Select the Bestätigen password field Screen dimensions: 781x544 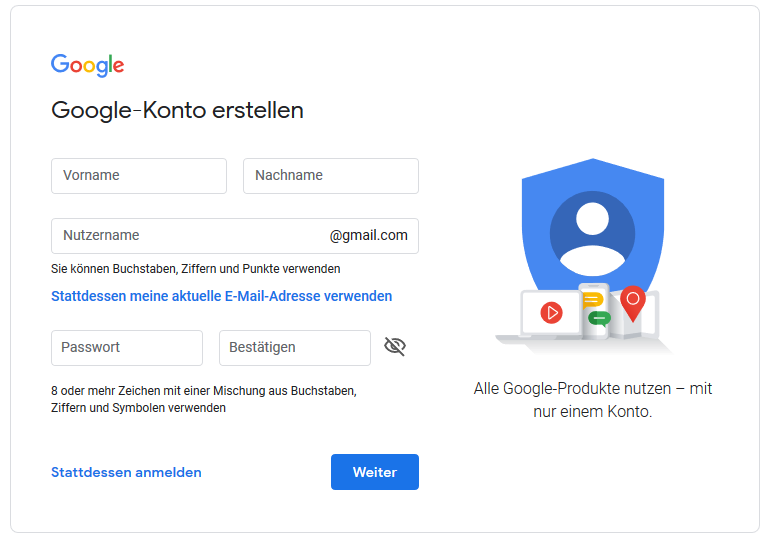pos(294,348)
